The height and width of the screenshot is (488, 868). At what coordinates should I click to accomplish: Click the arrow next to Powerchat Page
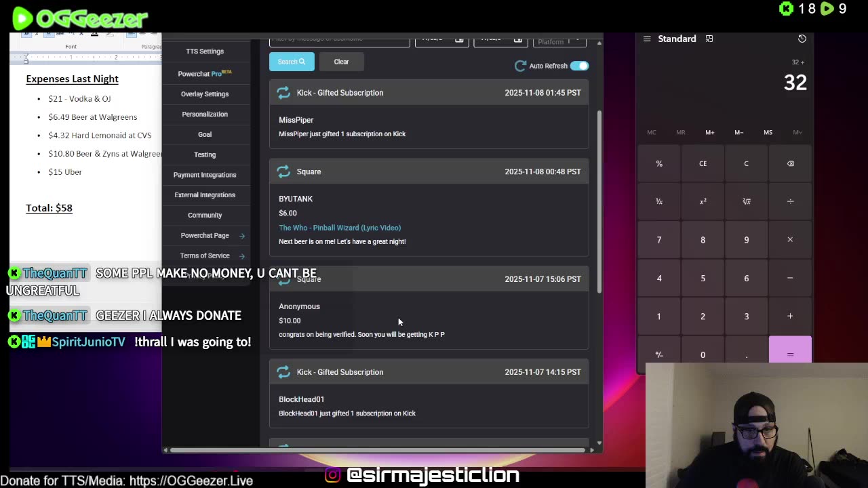pyautogui.click(x=242, y=236)
